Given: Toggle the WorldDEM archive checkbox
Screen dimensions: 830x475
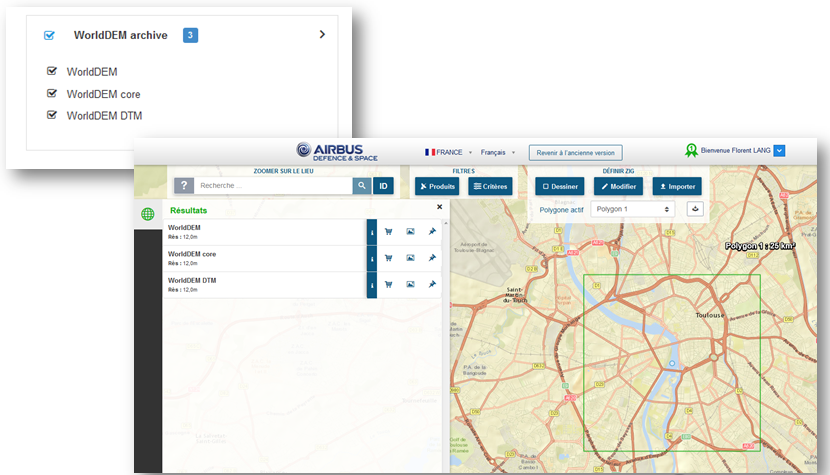Looking at the screenshot, I should pos(49,35).
